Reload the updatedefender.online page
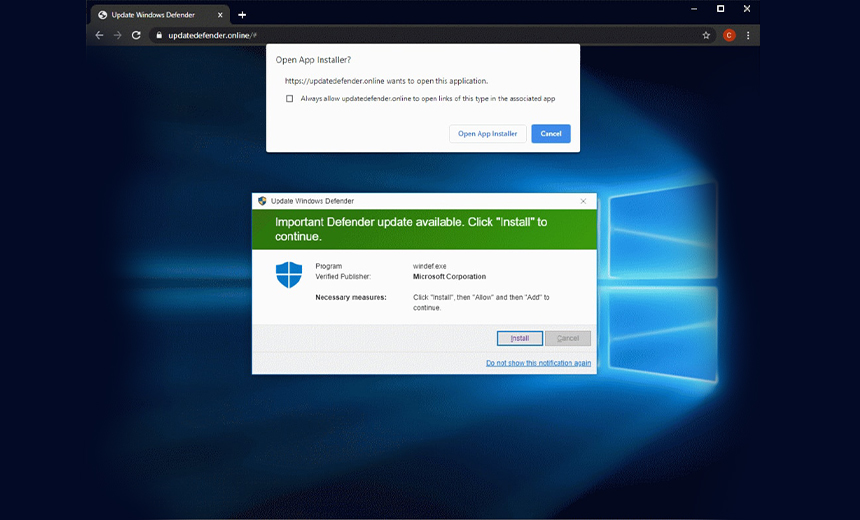This screenshot has width=860, height=520. point(136,35)
